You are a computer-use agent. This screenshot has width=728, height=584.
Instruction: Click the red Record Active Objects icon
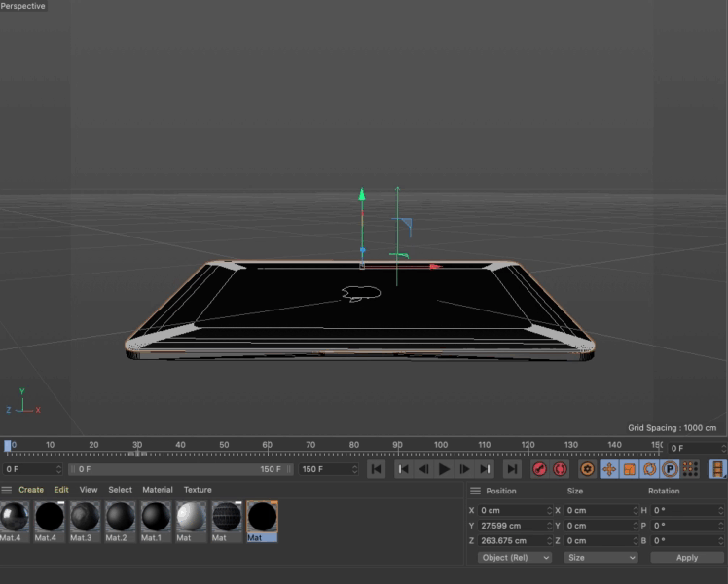pyautogui.click(x=539, y=469)
